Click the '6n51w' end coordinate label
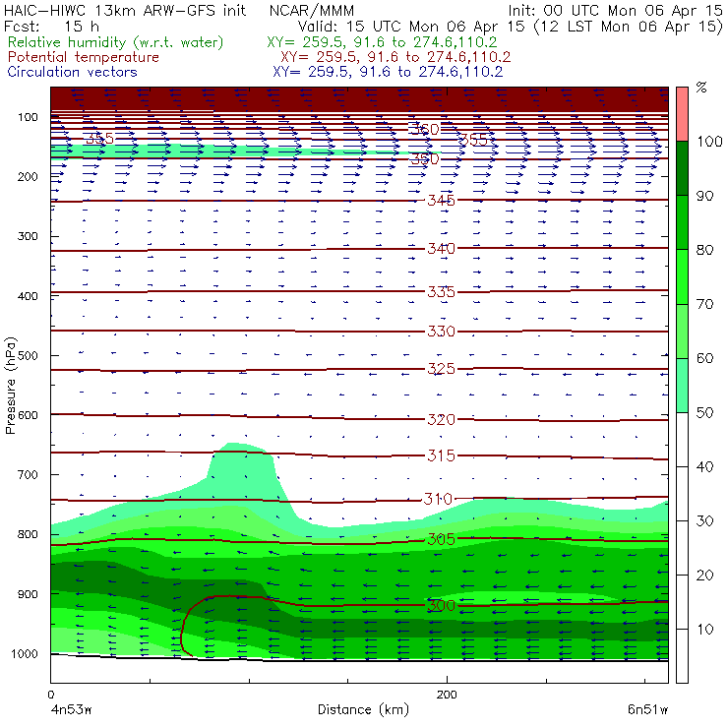The height and width of the screenshot is (728, 728). click(647, 709)
